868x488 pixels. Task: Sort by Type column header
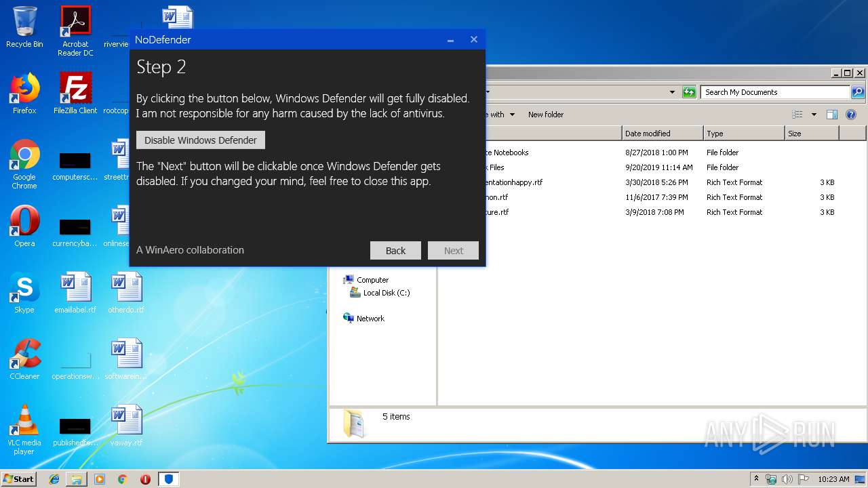[x=744, y=134]
